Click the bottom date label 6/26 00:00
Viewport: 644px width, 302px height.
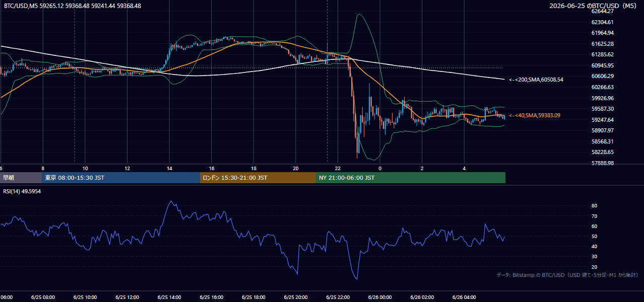[380, 297]
